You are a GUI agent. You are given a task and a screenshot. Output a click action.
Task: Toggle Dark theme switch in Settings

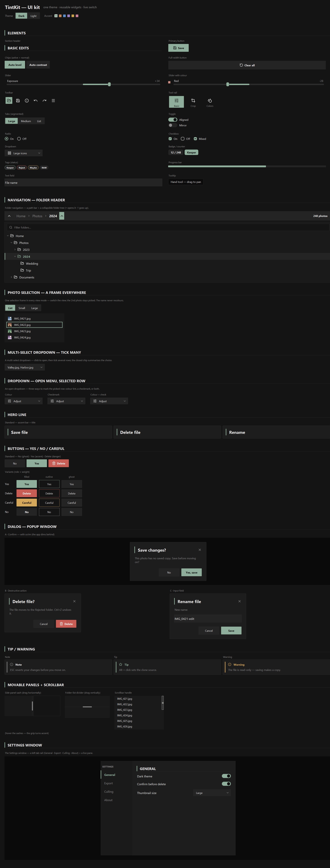[226, 776]
